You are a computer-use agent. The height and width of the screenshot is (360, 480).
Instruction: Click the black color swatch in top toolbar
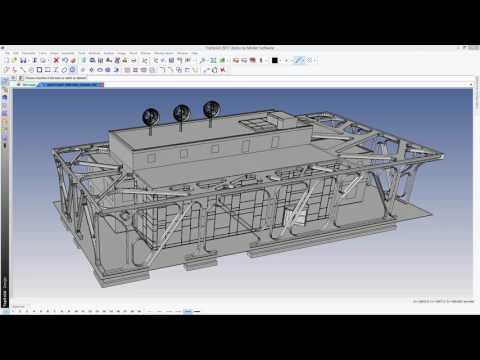(275, 60)
